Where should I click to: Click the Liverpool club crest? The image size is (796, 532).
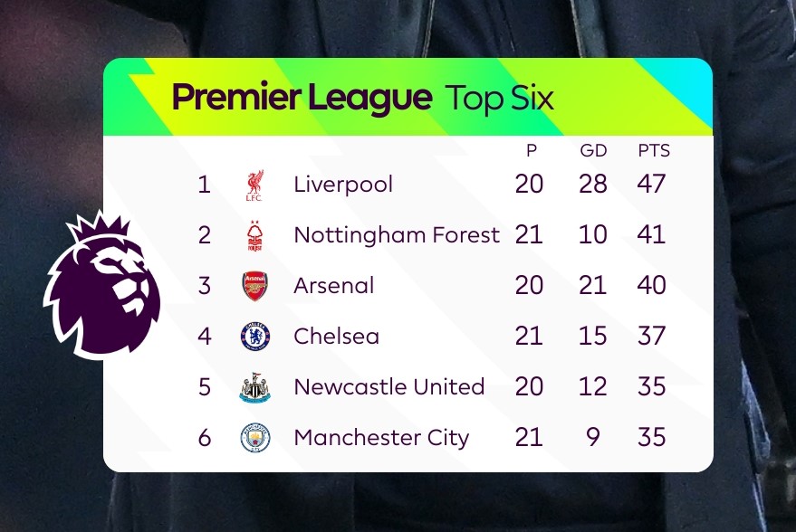coord(254,185)
